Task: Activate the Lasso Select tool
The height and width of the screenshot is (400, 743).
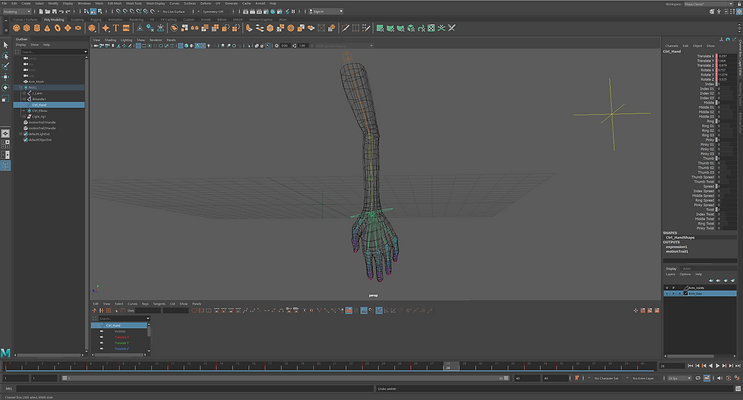Action: tap(6, 56)
